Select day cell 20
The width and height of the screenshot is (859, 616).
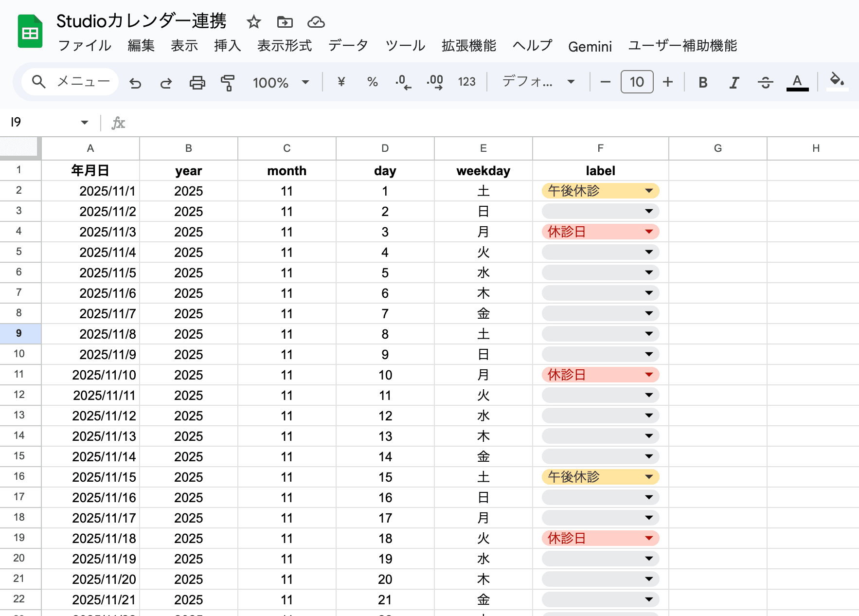[x=385, y=580]
